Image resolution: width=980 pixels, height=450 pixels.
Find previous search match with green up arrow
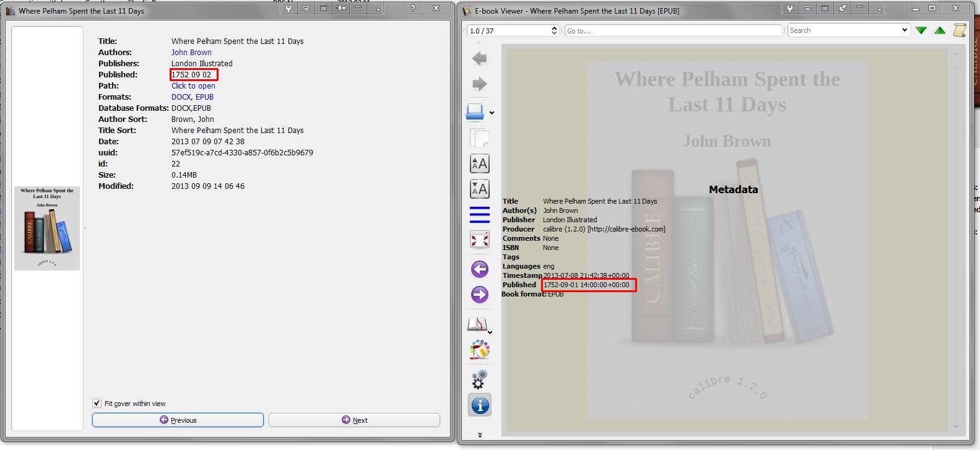pyautogui.click(x=940, y=30)
